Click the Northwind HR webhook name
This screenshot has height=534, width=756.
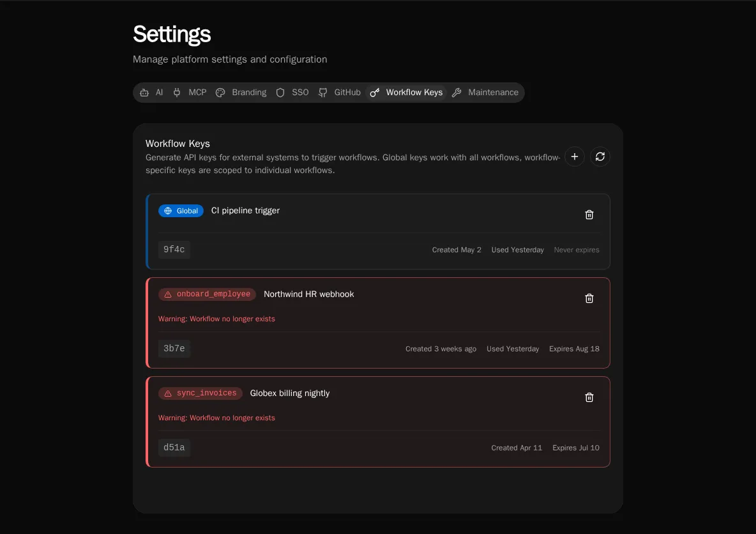(x=308, y=294)
